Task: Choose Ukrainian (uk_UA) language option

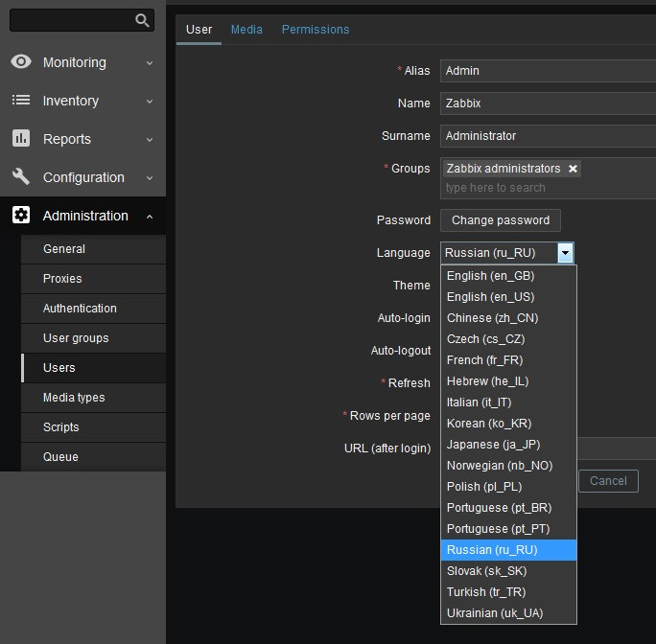Action: (x=494, y=613)
